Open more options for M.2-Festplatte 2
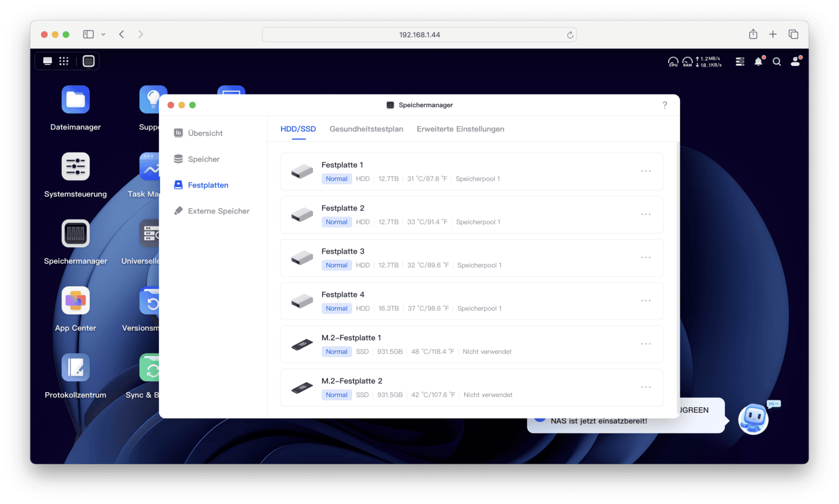 (x=646, y=387)
